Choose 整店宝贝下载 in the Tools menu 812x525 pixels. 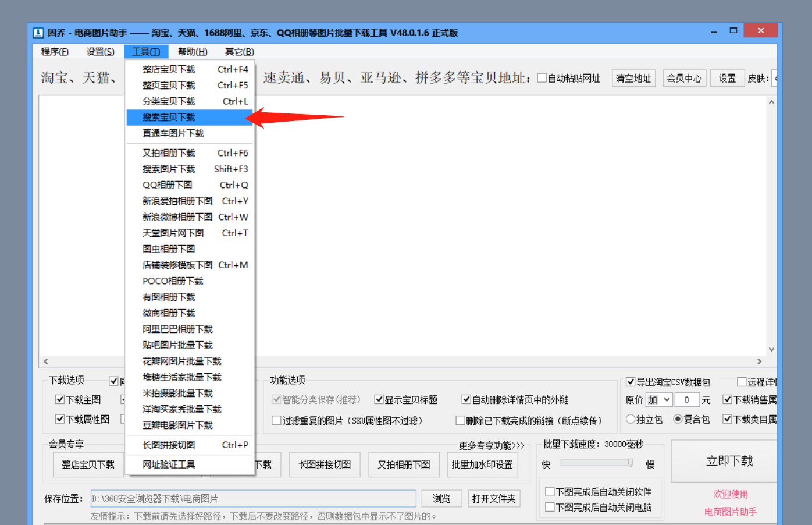[x=169, y=69]
